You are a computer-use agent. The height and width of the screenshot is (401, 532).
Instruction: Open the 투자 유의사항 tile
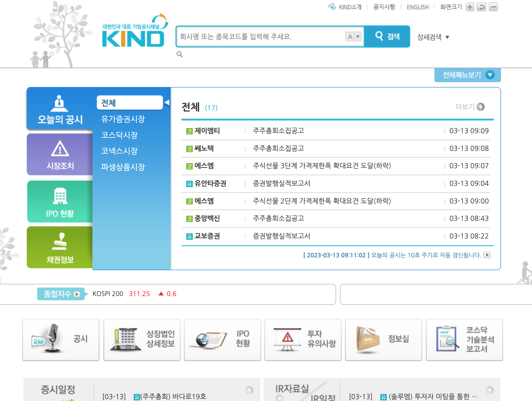click(x=303, y=340)
